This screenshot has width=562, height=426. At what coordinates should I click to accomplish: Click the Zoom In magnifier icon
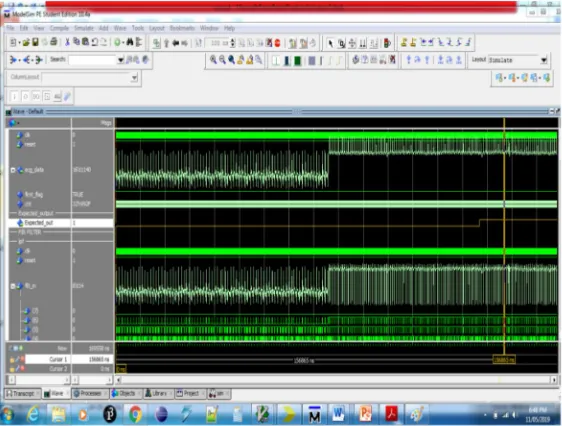pyautogui.click(x=213, y=60)
